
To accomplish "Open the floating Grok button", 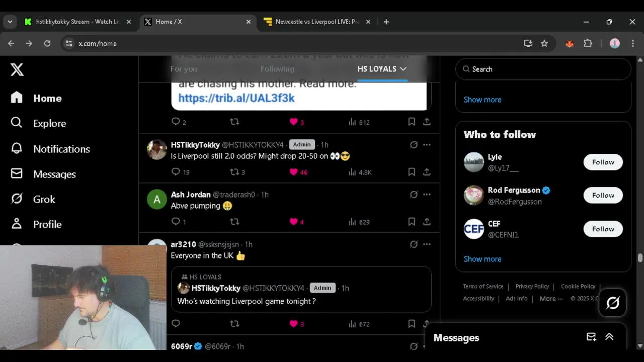I will [x=613, y=303].
